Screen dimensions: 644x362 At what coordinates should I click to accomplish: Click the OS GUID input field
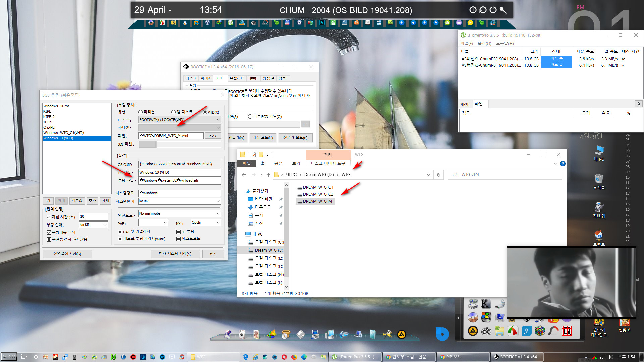pyautogui.click(x=179, y=164)
